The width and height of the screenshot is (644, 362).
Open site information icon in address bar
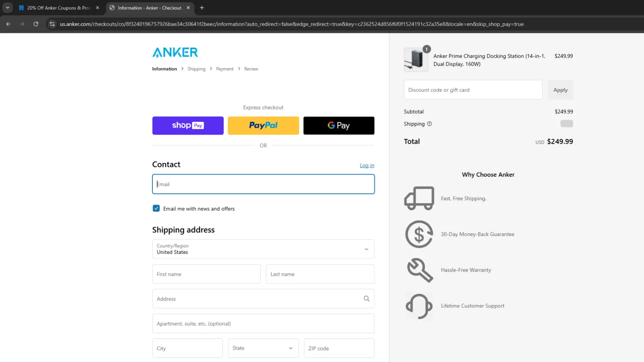tap(52, 24)
